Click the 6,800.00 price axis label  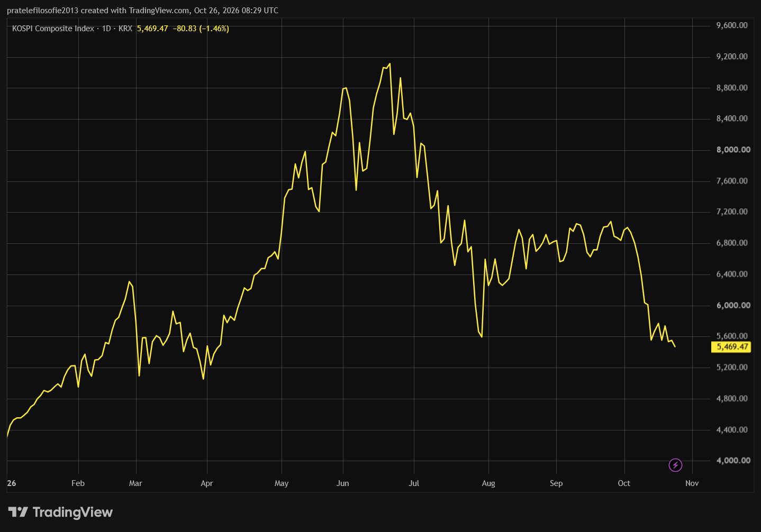pyautogui.click(x=732, y=243)
